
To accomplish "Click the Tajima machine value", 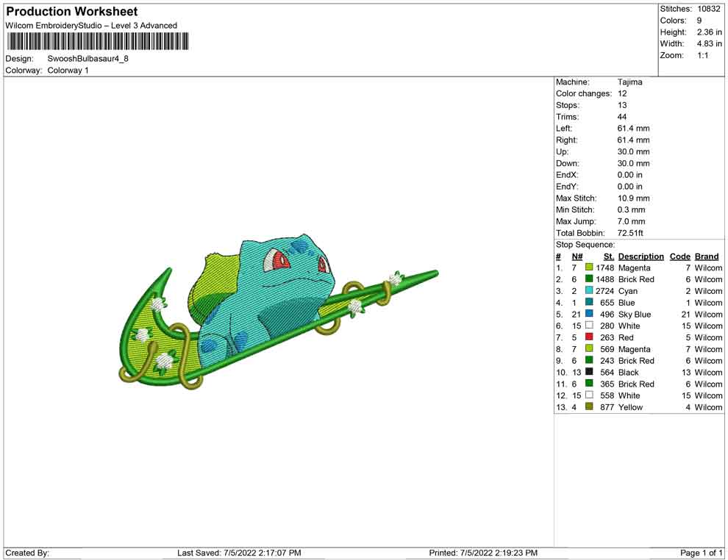I will pos(629,82).
